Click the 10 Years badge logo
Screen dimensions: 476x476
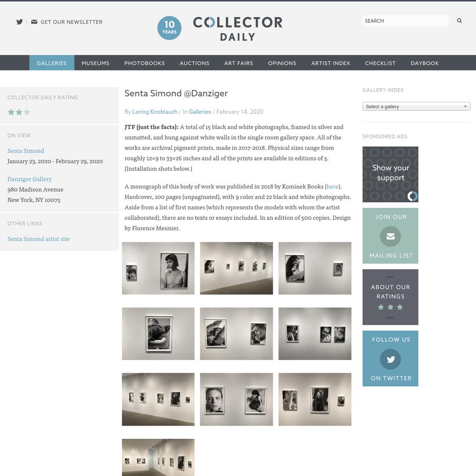pyautogui.click(x=169, y=28)
